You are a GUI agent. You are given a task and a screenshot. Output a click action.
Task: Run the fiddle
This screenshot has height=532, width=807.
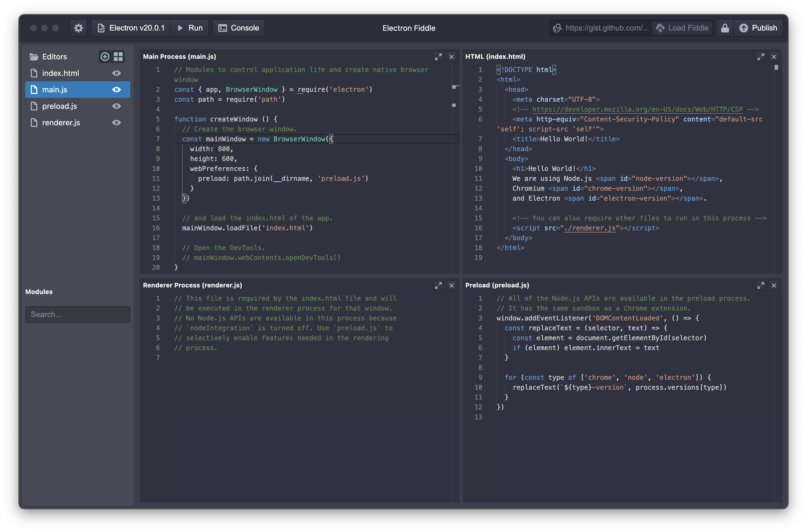(190, 28)
